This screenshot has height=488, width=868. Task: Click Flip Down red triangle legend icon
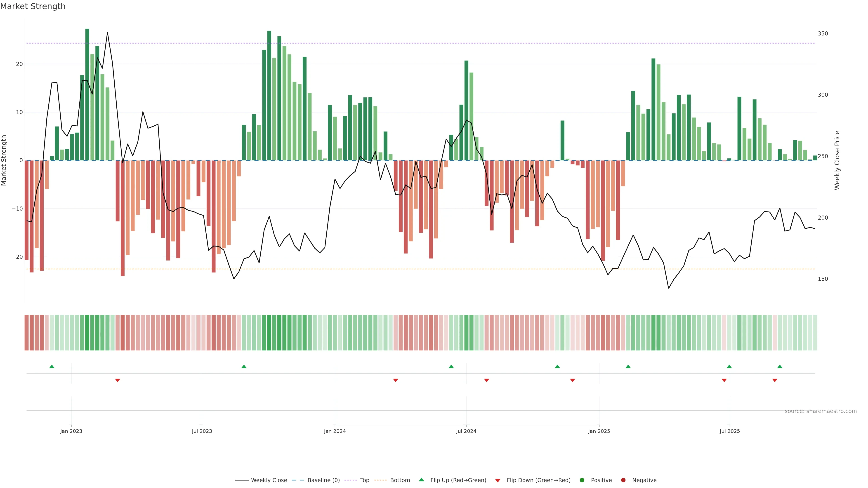498,480
